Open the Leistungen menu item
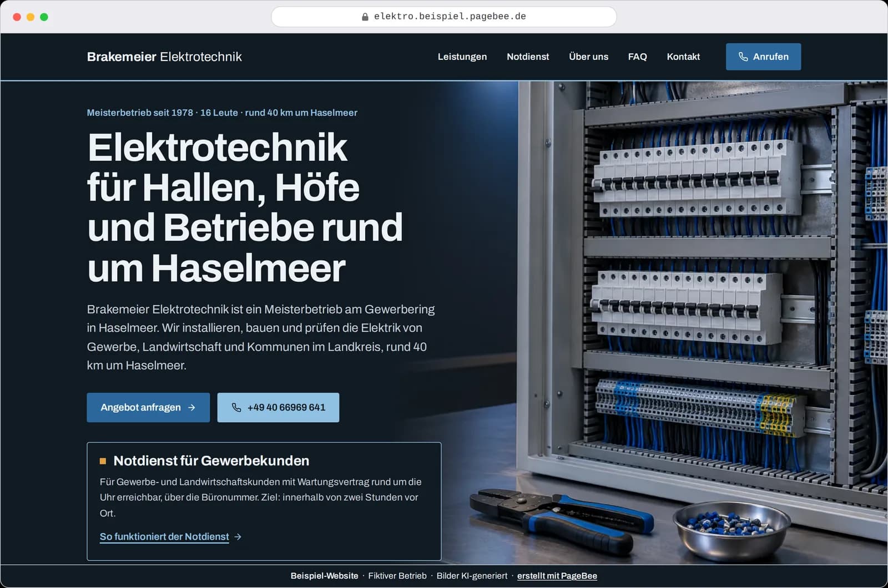This screenshot has width=888, height=588. point(462,57)
